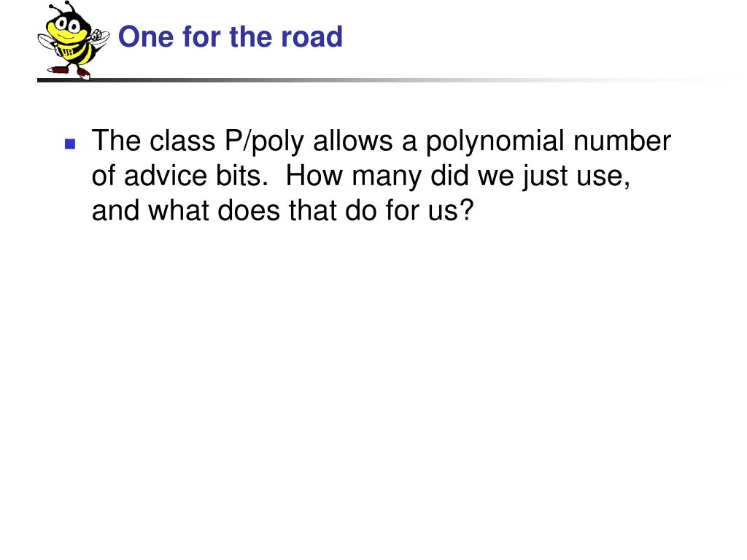
Task: Click the term 'P/poly' in the bullet
Action: (x=263, y=141)
